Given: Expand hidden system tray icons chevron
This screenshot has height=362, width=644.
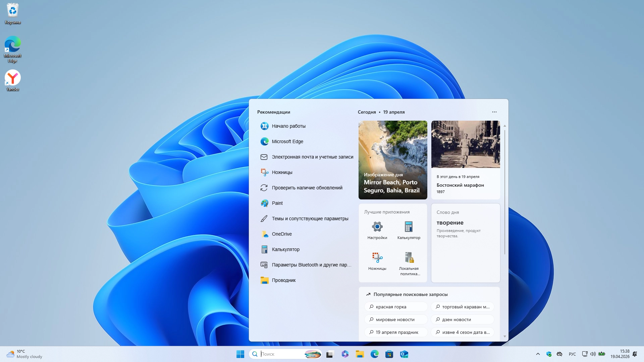Looking at the screenshot, I should click(538, 354).
